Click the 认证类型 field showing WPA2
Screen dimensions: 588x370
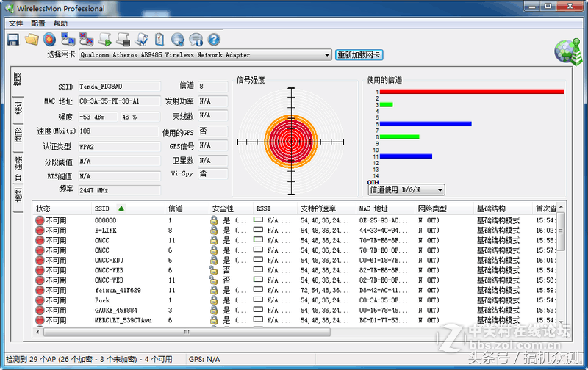click(119, 147)
